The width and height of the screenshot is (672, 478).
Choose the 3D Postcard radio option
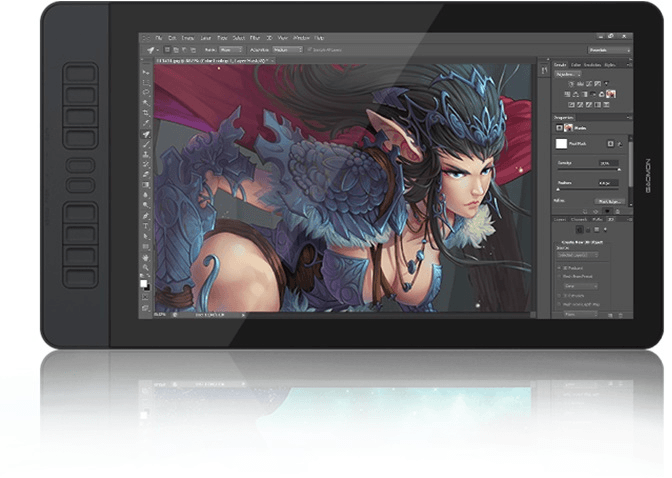click(x=559, y=268)
